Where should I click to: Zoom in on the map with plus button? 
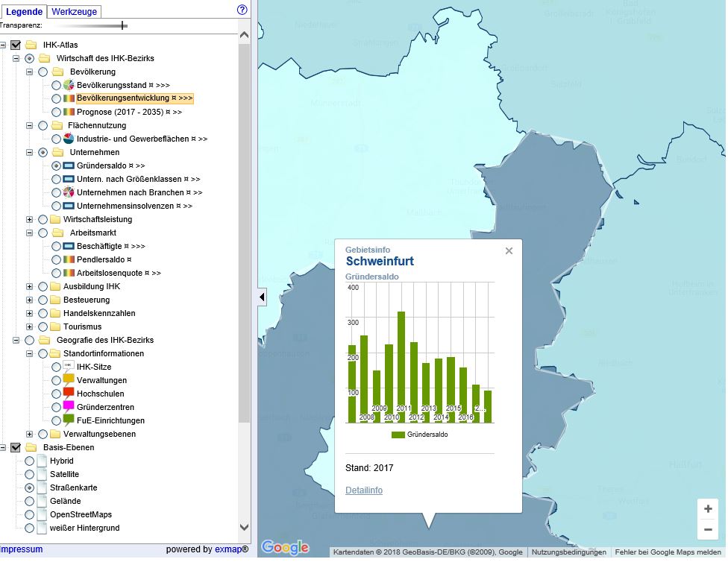click(708, 509)
